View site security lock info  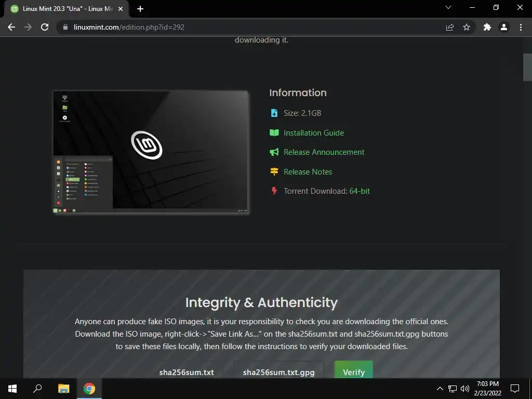coord(65,27)
